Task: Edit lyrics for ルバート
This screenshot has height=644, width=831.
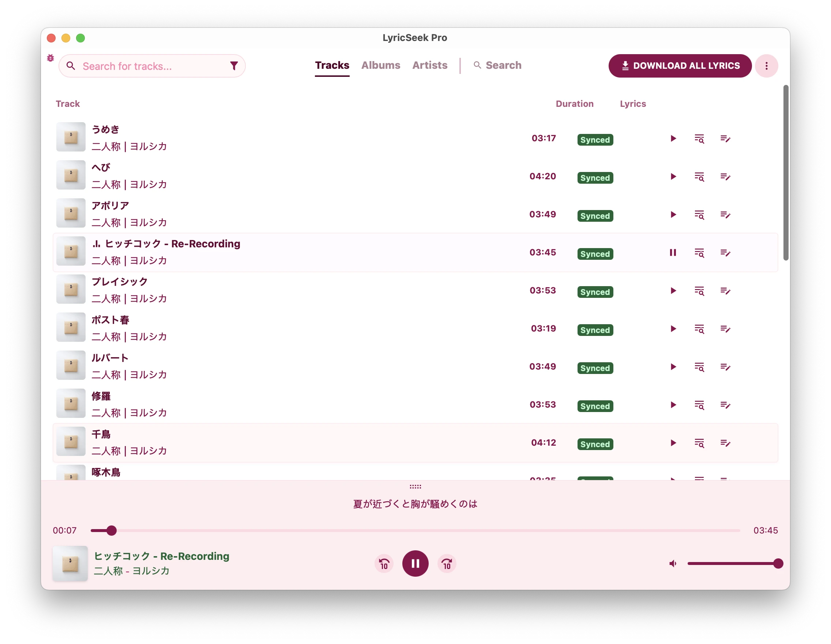Action: pos(725,367)
